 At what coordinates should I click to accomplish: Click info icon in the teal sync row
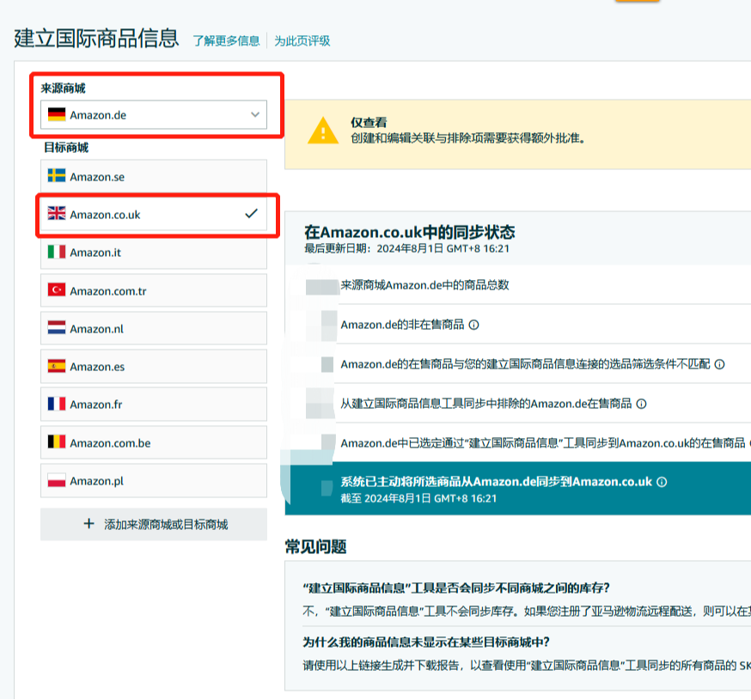point(662,482)
